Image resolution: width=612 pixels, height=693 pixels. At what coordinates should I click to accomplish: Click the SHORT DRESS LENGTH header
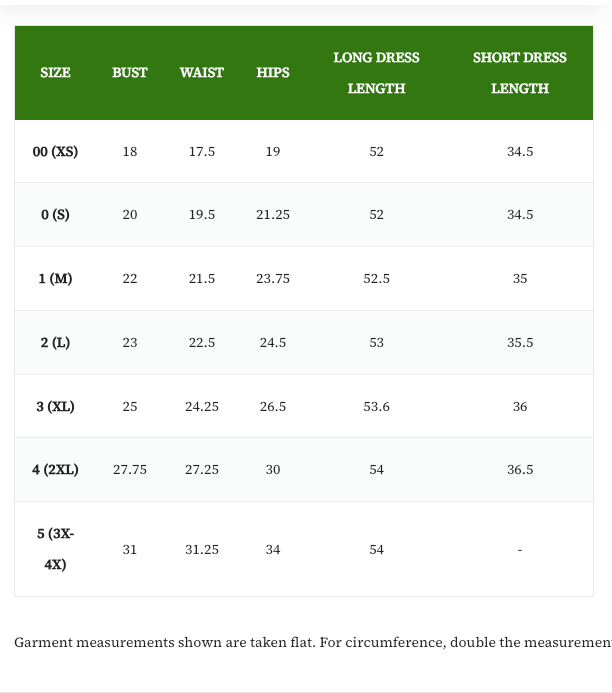pos(520,73)
